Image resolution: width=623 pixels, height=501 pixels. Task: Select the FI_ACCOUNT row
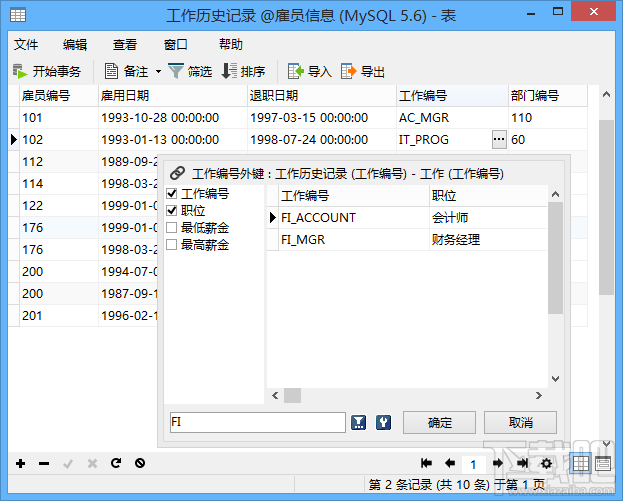(408, 217)
